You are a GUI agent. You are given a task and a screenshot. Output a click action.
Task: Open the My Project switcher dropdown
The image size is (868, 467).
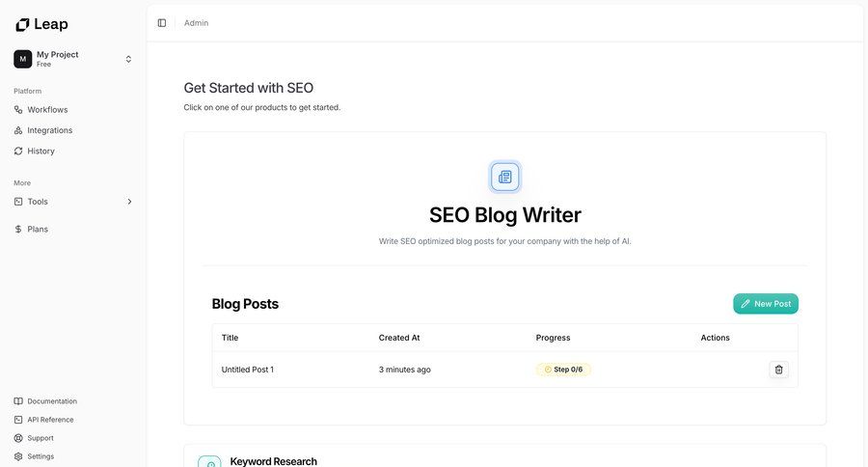pos(128,59)
